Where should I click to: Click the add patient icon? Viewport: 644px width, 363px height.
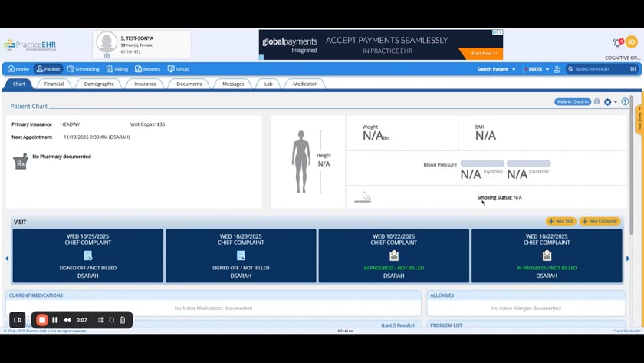click(557, 69)
